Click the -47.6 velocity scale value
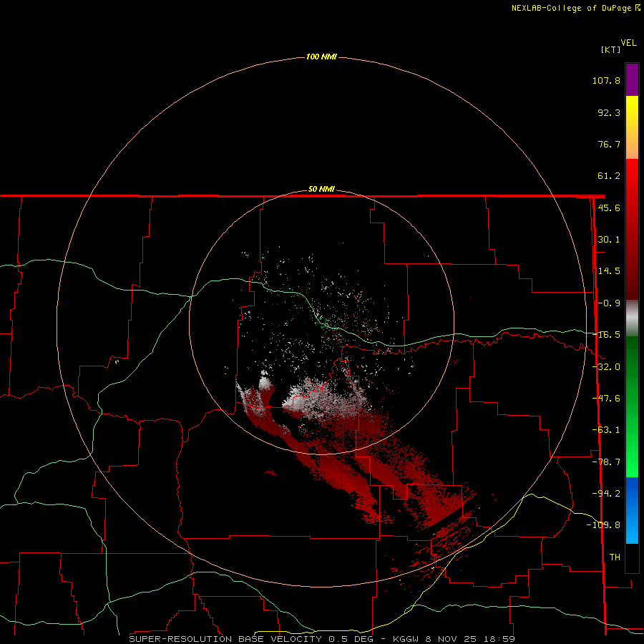Image resolution: width=644 pixels, height=644 pixels. tap(607, 399)
